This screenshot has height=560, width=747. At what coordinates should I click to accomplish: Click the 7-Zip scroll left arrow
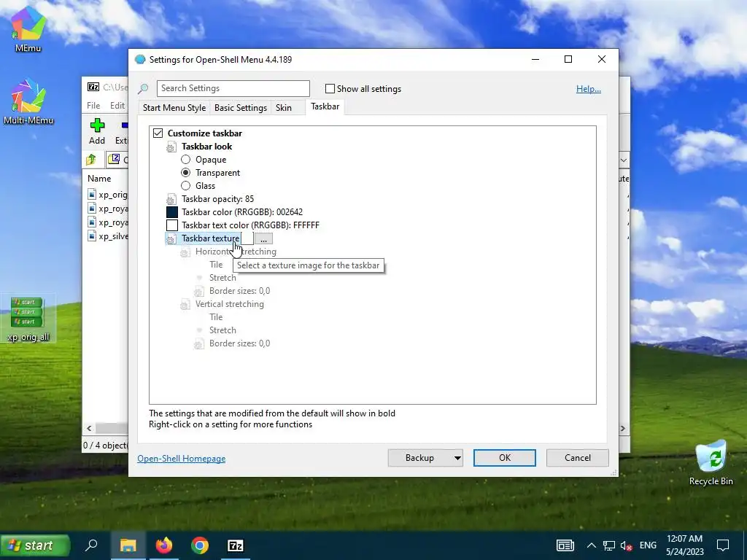[x=89, y=429]
